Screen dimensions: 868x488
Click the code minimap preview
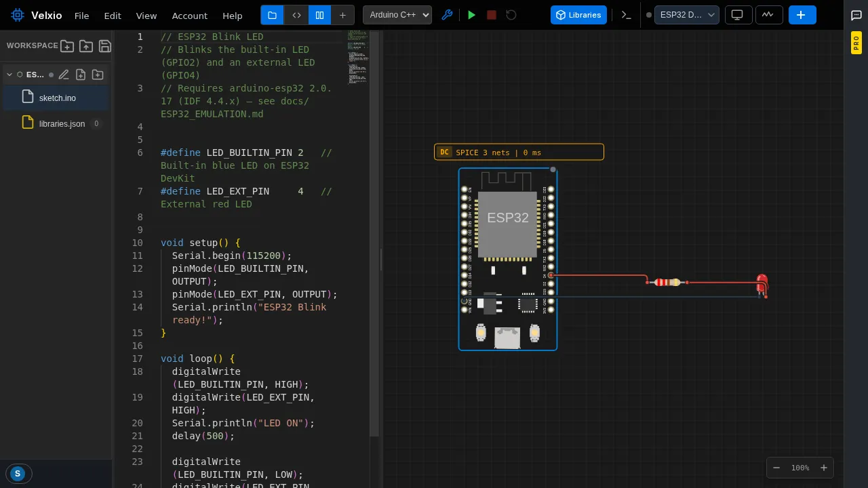coord(358,57)
